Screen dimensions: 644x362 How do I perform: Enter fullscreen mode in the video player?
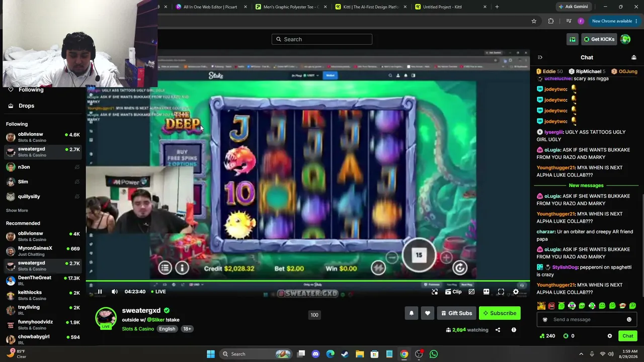[501, 292]
